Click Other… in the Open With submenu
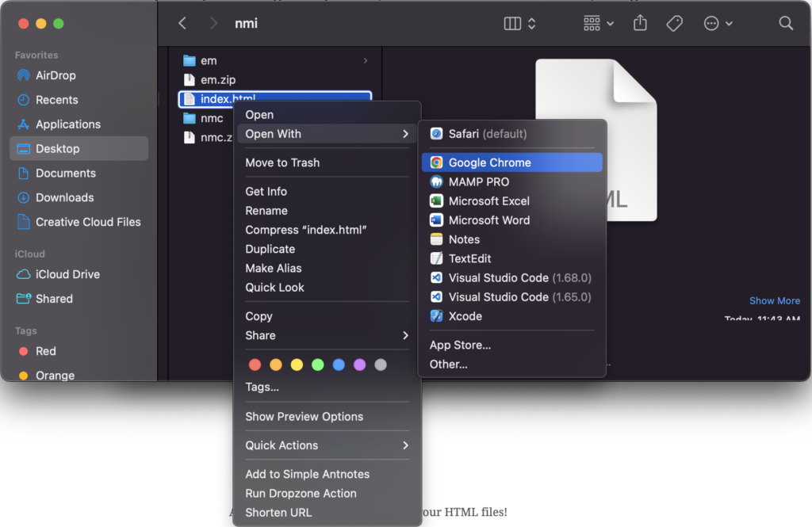 [449, 364]
